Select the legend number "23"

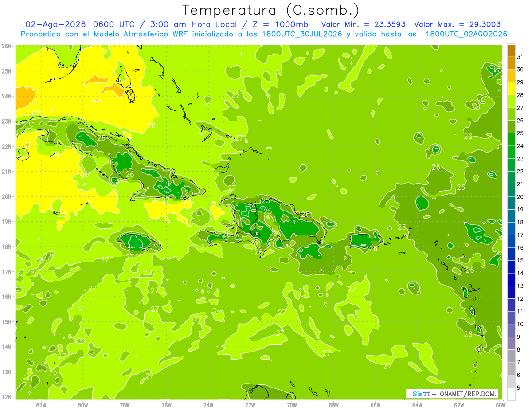click(x=520, y=159)
